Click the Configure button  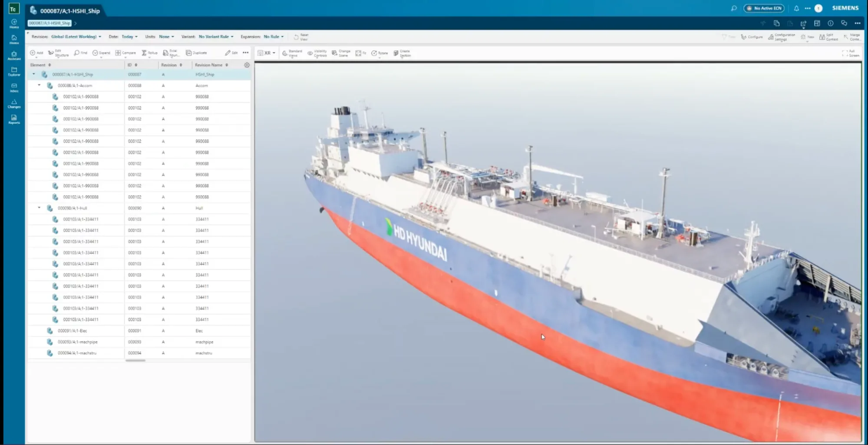coord(752,37)
